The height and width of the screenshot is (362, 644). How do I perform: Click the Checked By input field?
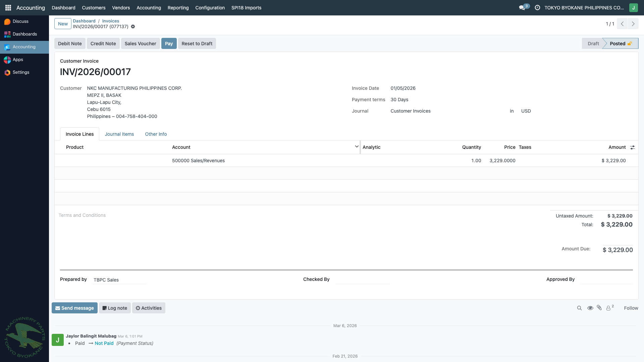362,280
